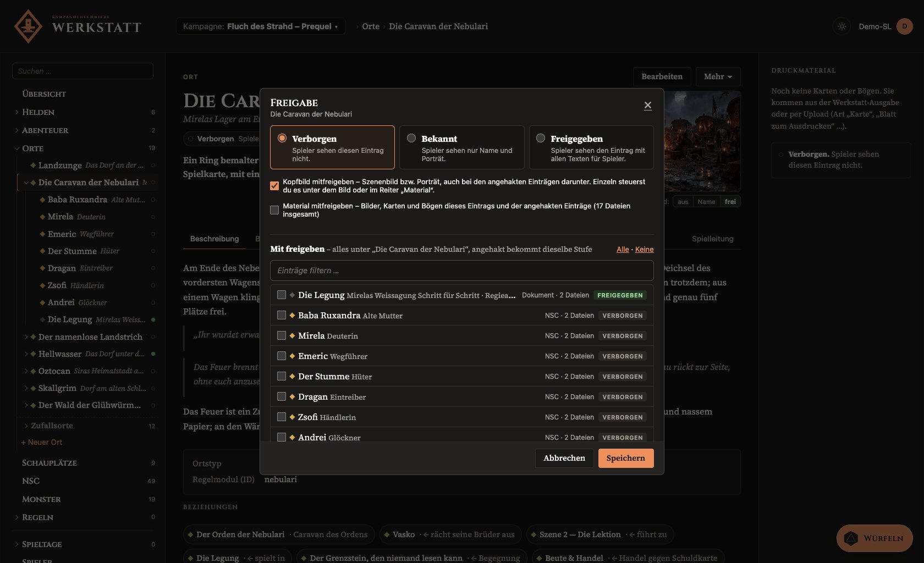Check the Die Legung entry checkbox
This screenshot has height=563, width=924.
[x=282, y=295]
